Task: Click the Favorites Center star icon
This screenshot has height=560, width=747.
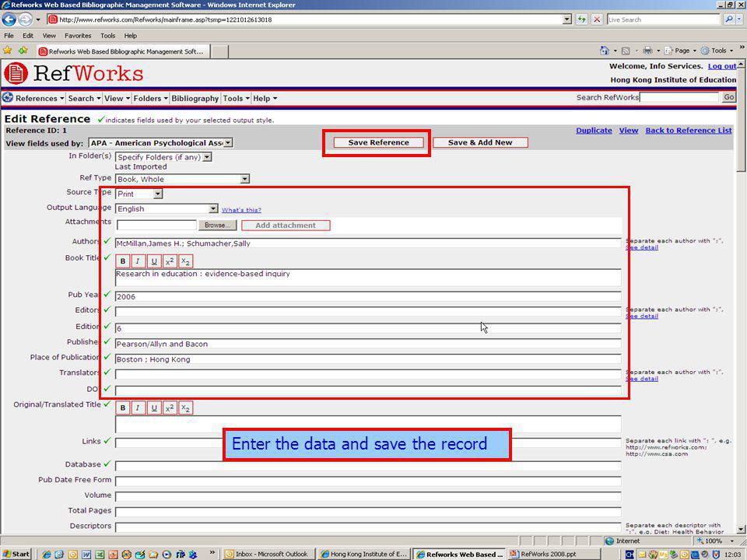Action: point(8,51)
